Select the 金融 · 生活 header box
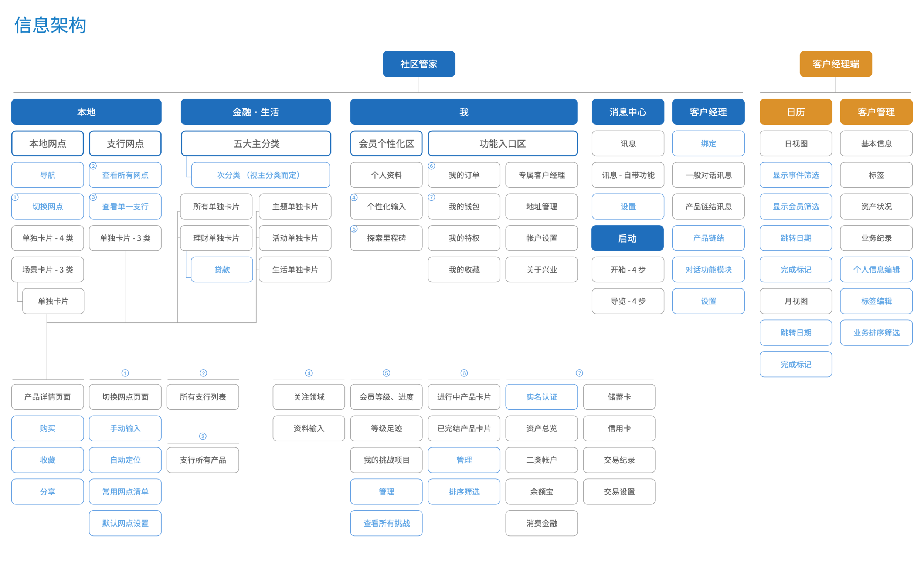The height and width of the screenshot is (572, 924). (255, 112)
